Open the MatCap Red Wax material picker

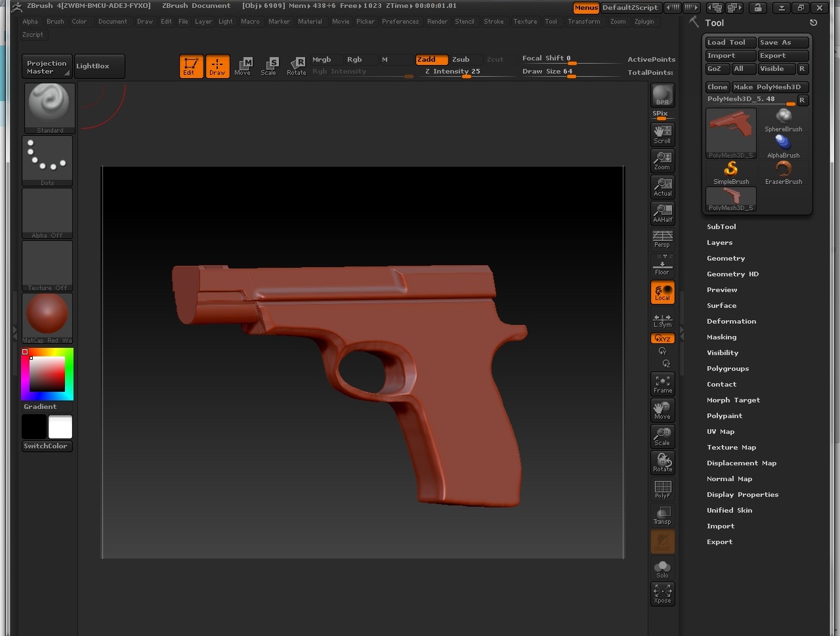coord(47,318)
